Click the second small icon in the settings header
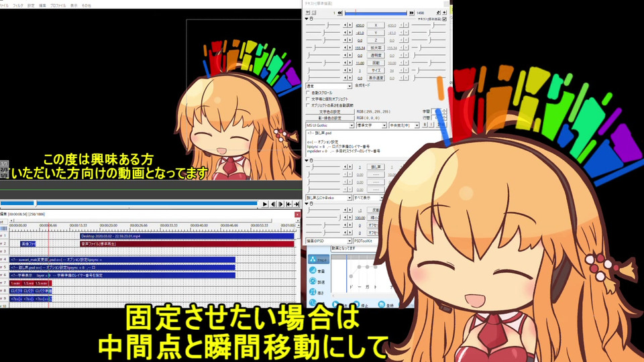The width and height of the screenshot is (644, 362). pyautogui.click(x=314, y=13)
